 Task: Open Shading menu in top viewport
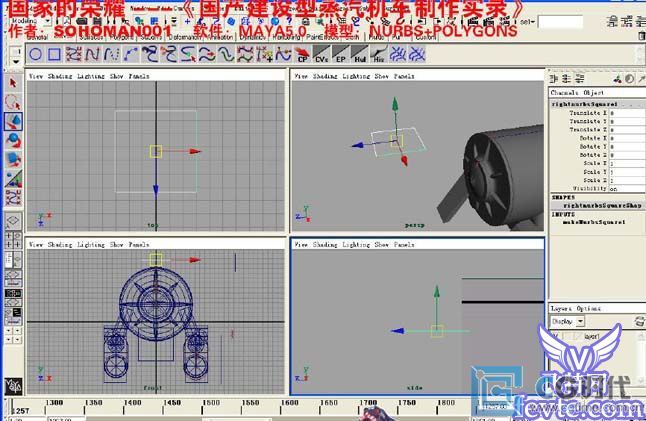click(x=60, y=76)
